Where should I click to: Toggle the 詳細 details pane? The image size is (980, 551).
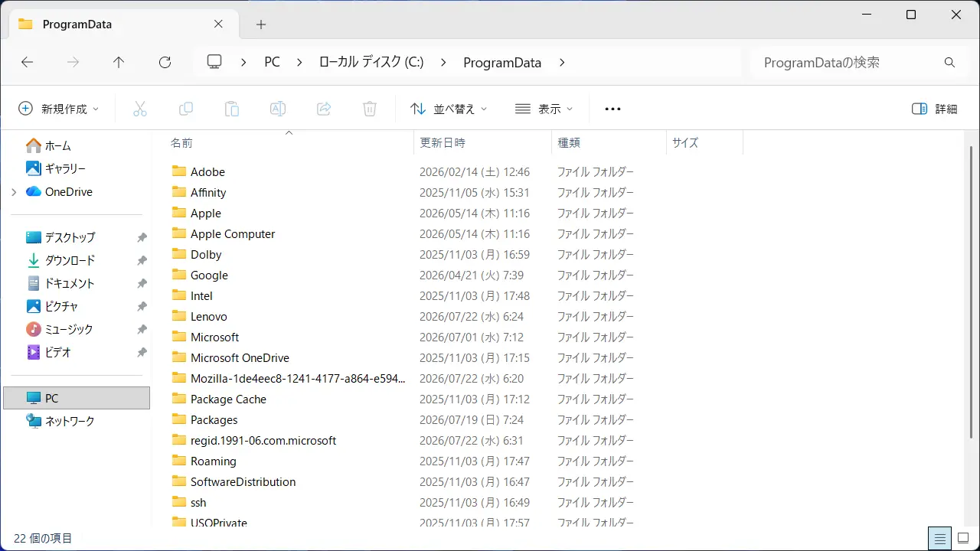(x=935, y=109)
